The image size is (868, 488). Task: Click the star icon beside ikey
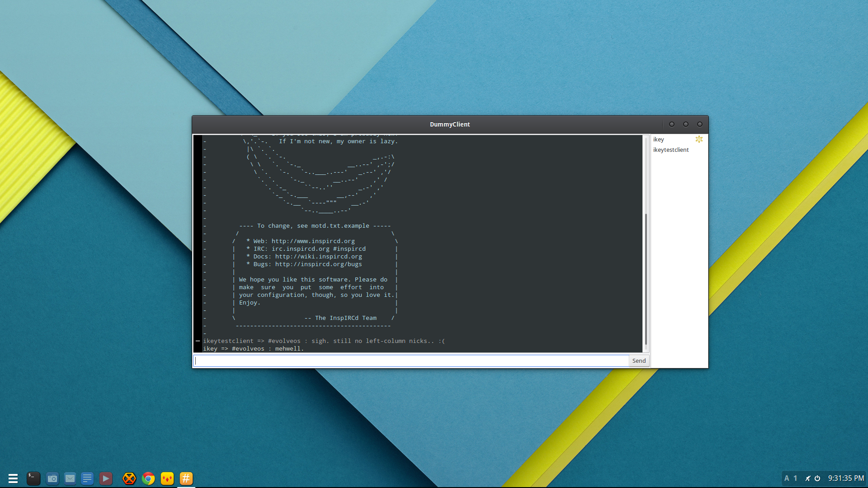coord(699,139)
